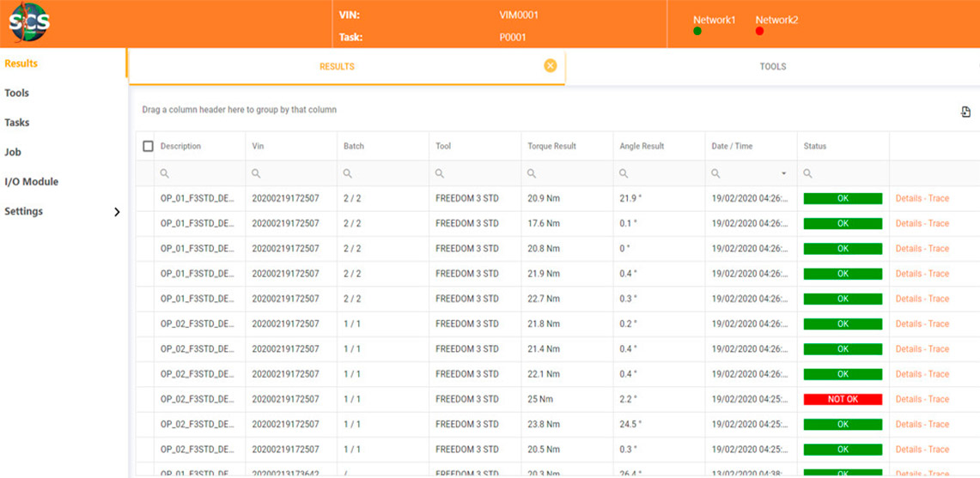
Task: Close the Results tab with the X icon
Action: coord(551,66)
